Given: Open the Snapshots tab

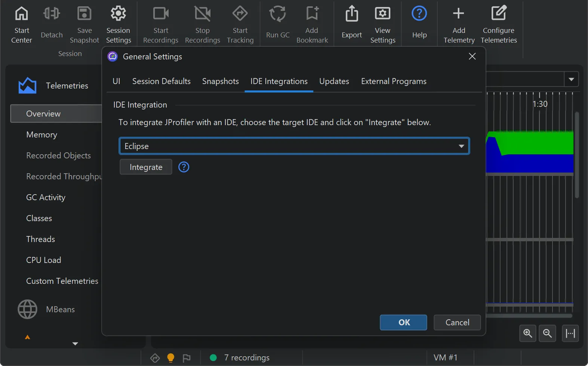Looking at the screenshot, I should (x=221, y=81).
